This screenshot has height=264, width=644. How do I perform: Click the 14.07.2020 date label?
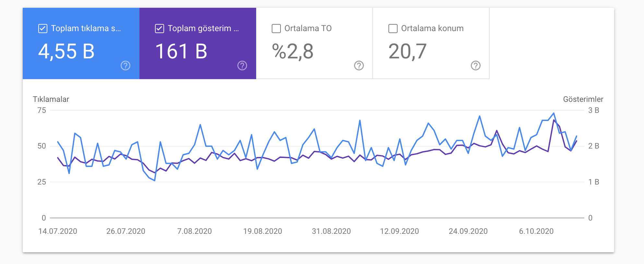[58, 231]
